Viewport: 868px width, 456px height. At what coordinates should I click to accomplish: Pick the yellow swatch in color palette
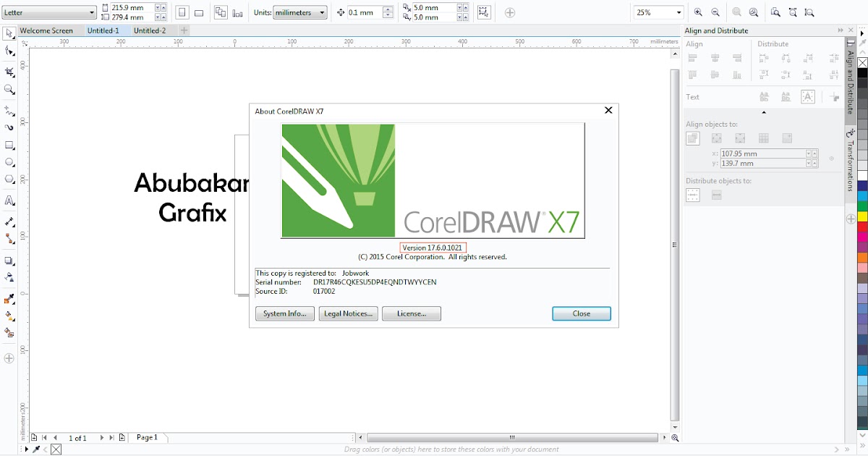click(862, 216)
